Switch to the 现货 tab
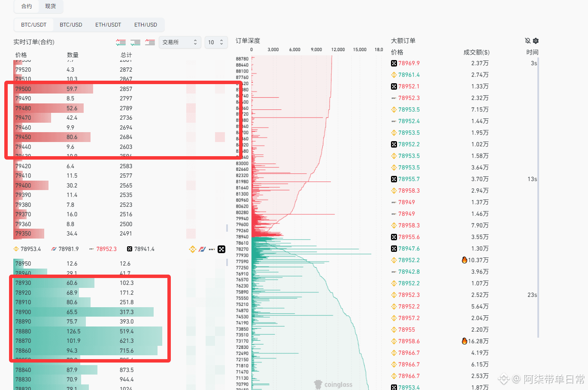This screenshot has height=390, width=588. point(51,6)
